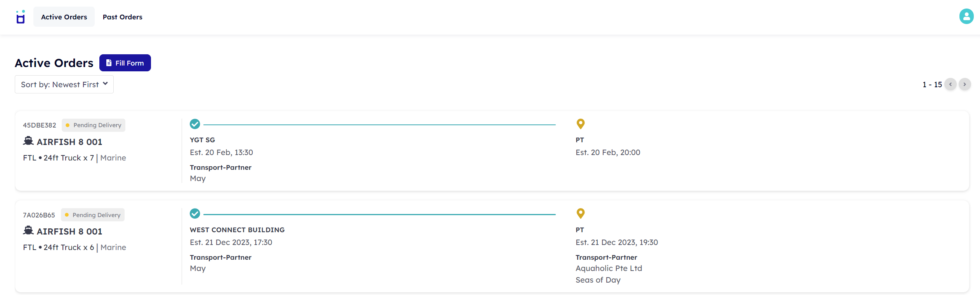Click Pending Delivery badge on 45DBE382
This screenshot has width=980, height=295.
coord(94,125)
